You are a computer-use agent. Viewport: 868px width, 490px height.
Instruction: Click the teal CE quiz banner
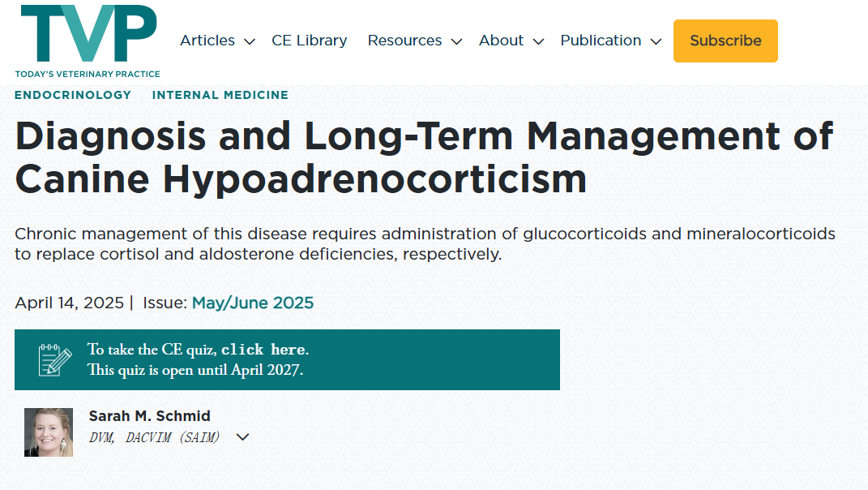click(x=421, y=359)
